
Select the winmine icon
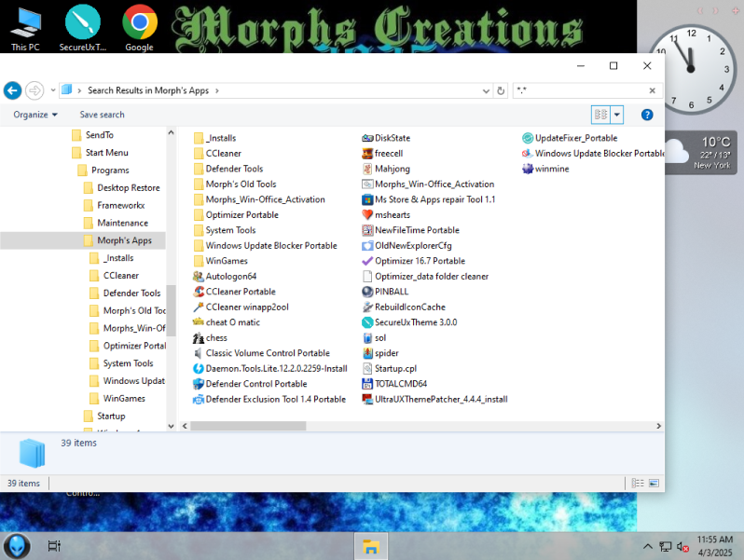[x=528, y=169]
